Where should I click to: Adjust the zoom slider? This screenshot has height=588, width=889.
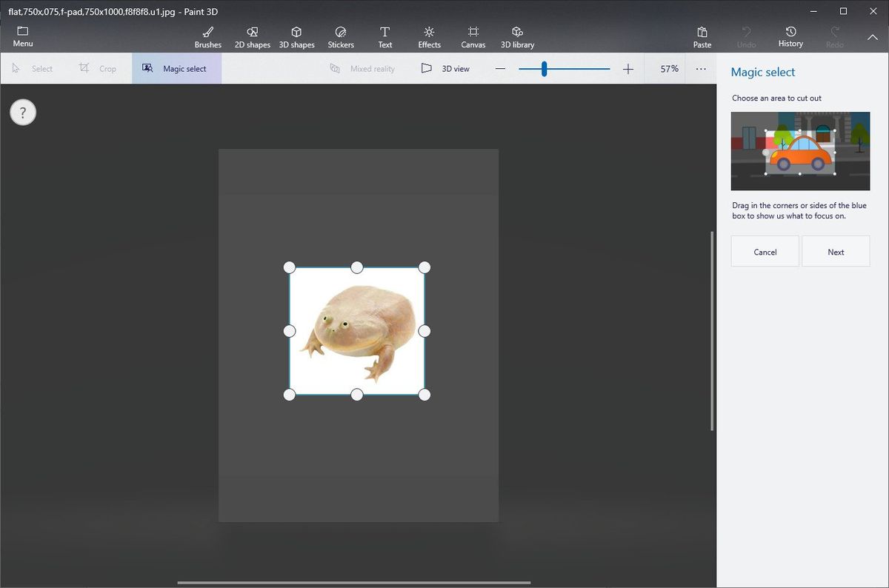coord(545,68)
